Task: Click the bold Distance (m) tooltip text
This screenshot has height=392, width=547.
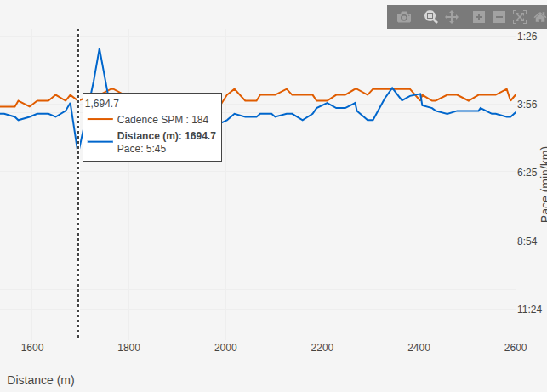Action: pyautogui.click(x=166, y=135)
